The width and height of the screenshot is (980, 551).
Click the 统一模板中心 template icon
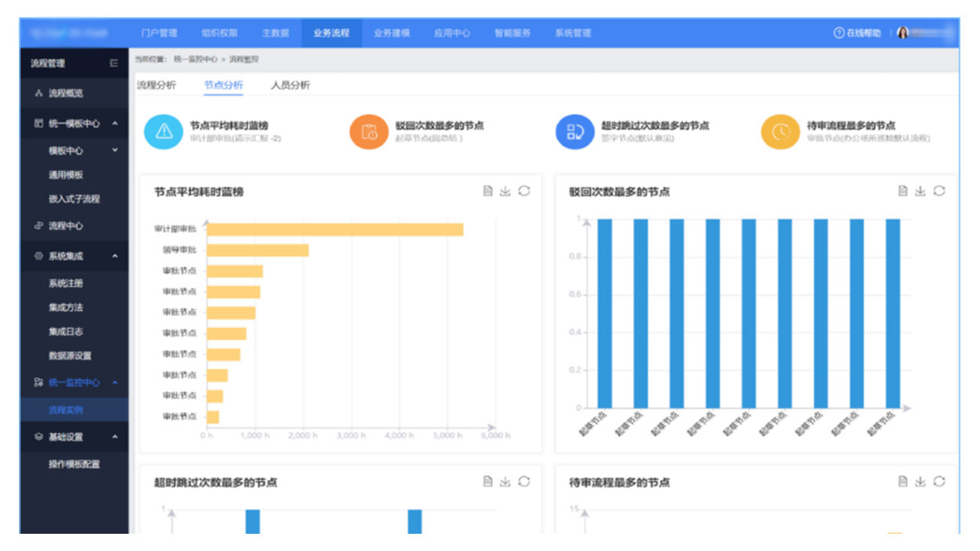[38, 124]
